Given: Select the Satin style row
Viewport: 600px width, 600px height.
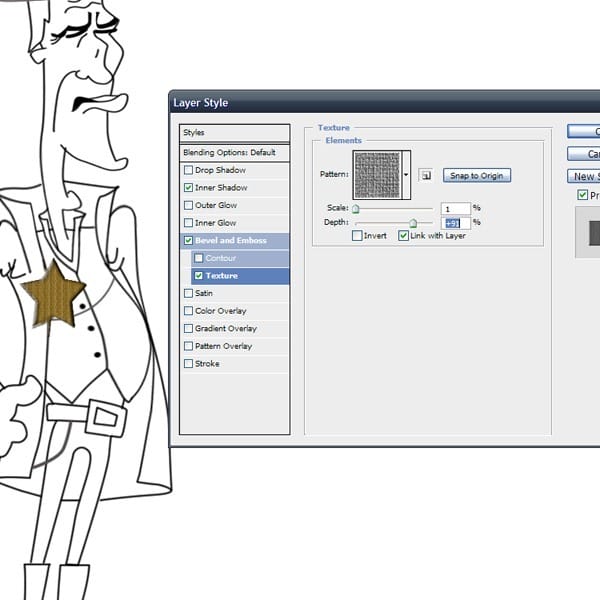Looking at the screenshot, I should (x=235, y=293).
